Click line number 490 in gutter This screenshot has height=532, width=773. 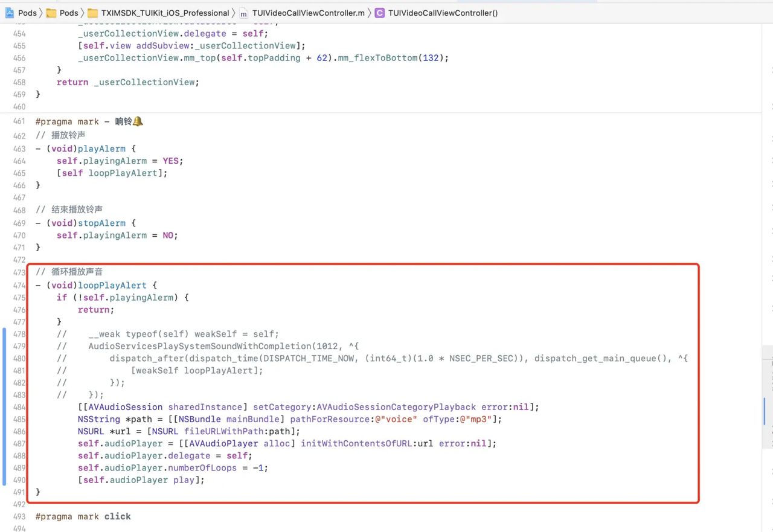pos(19,480)
